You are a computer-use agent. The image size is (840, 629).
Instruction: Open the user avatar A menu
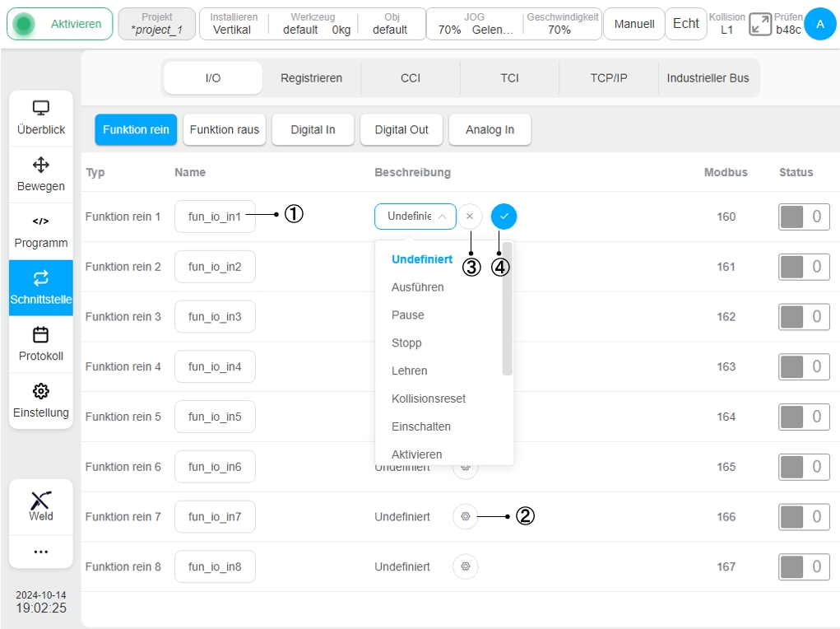(819, 24)
